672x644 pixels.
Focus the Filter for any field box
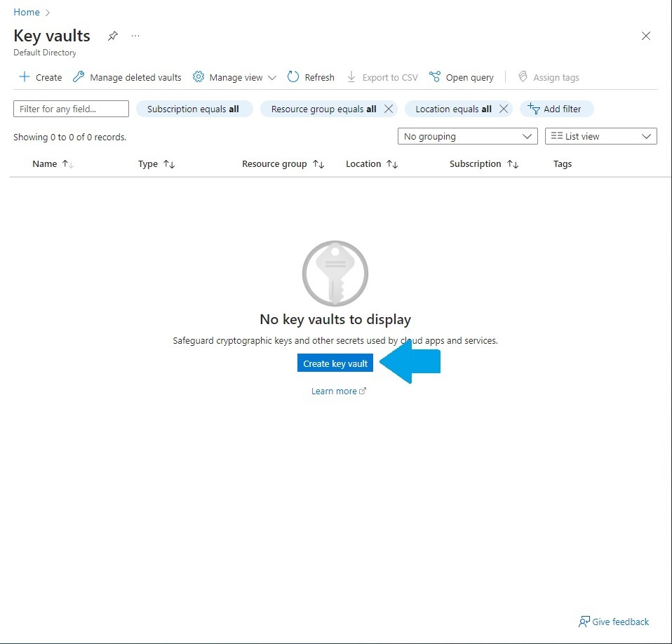tap(71, 109)
